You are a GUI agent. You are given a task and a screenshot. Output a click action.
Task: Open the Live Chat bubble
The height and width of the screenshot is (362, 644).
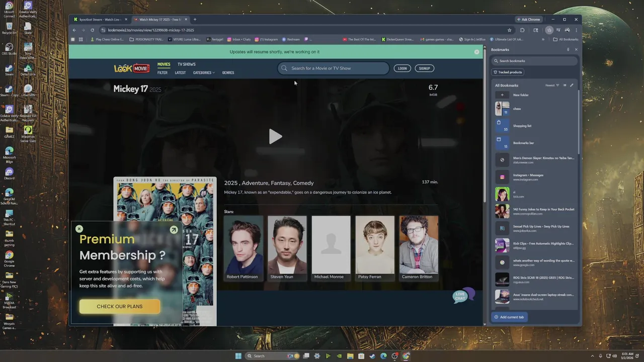(x=463, y=296)
